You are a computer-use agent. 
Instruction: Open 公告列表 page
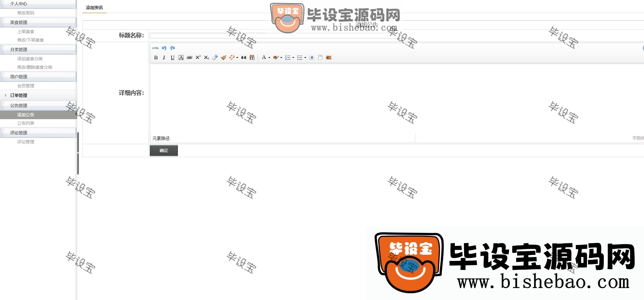click(26, 123)
